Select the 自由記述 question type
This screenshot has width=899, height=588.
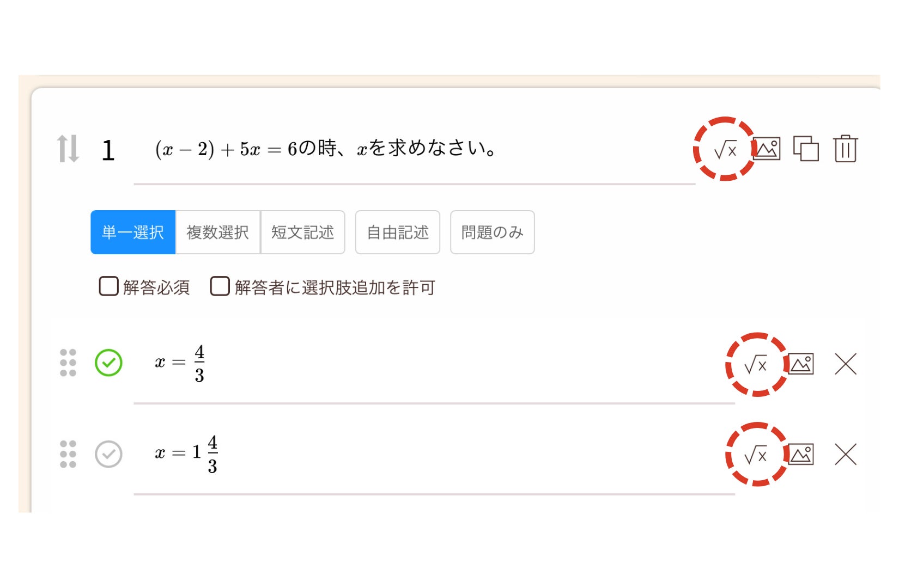pyautogui.click(x=398, y=232)
